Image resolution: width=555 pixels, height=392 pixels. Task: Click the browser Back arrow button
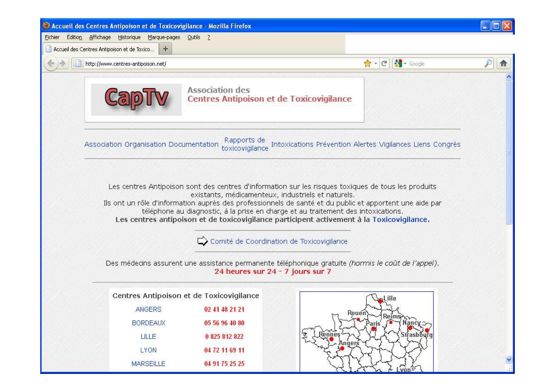pos(50,63)
